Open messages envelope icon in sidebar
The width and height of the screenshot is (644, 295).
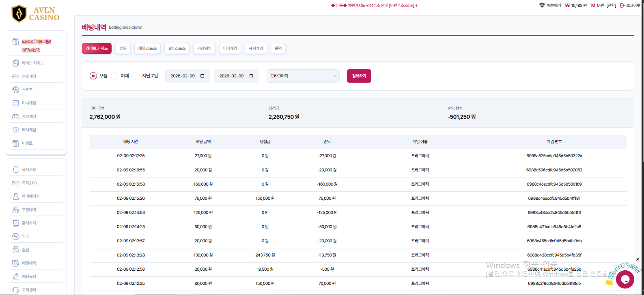(x=16, y=183)
